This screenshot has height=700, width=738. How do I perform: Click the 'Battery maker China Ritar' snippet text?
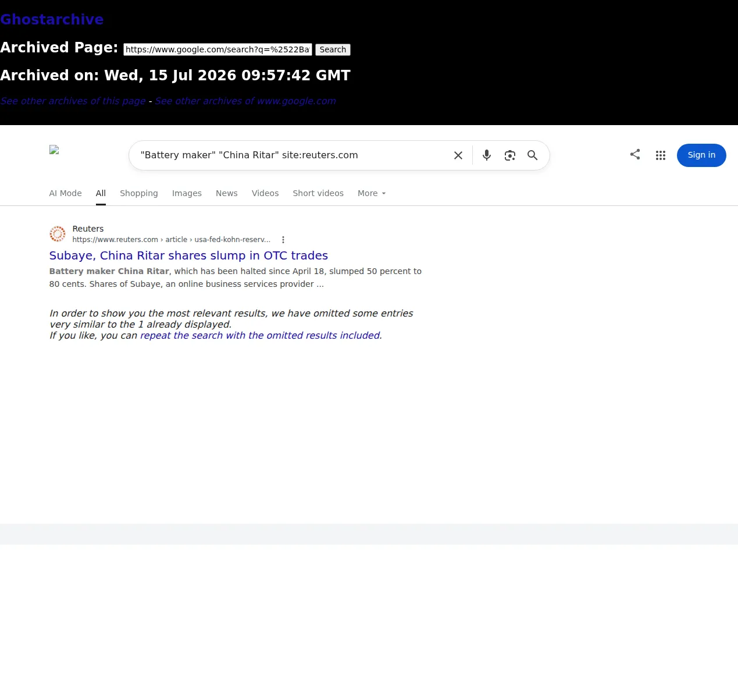(x=109, y=271)
